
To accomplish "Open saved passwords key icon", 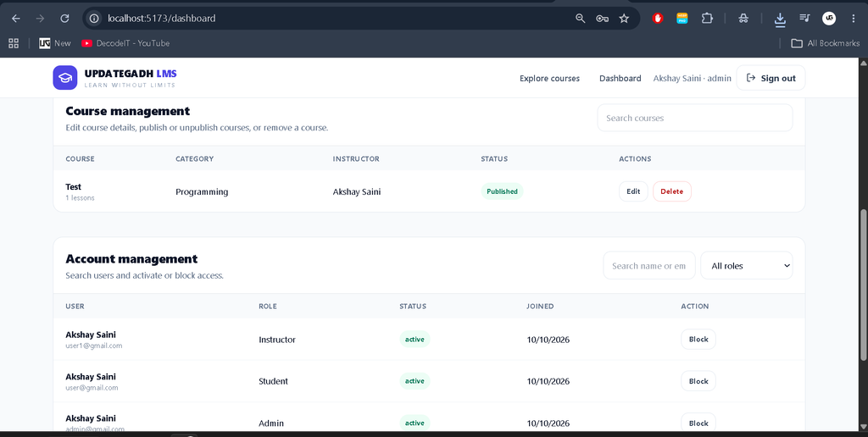I will point(603,19).
